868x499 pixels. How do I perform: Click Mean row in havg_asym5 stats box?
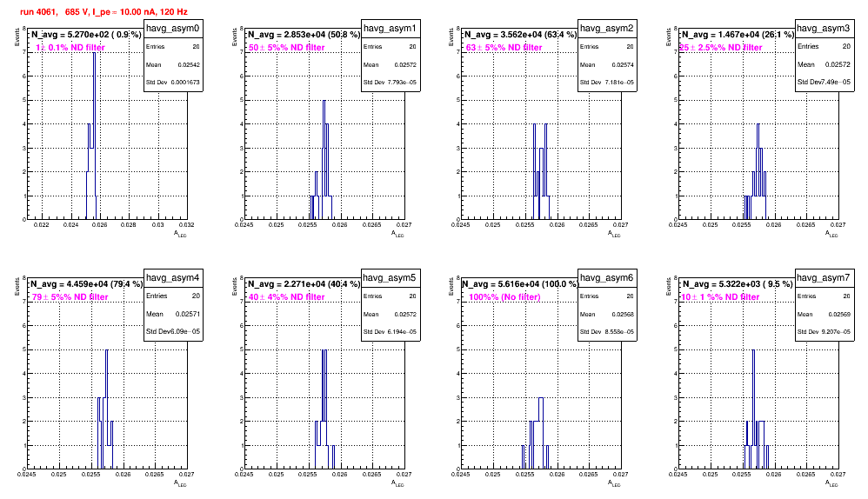pos(391,314)
